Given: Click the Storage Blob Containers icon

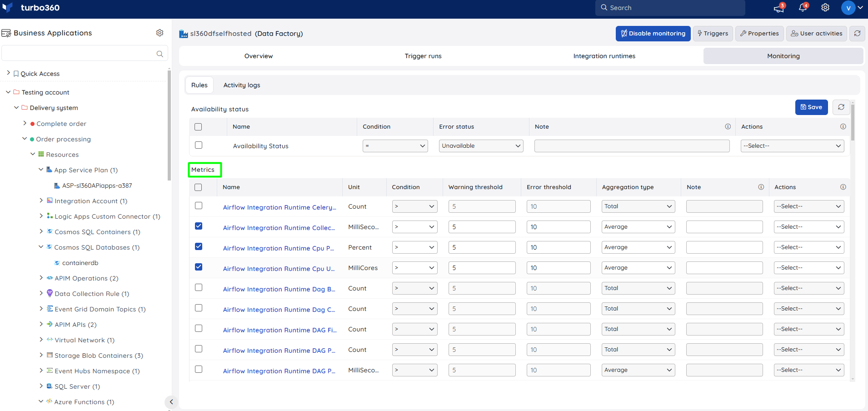Looking at the screenshot, I should pos(50,355).
